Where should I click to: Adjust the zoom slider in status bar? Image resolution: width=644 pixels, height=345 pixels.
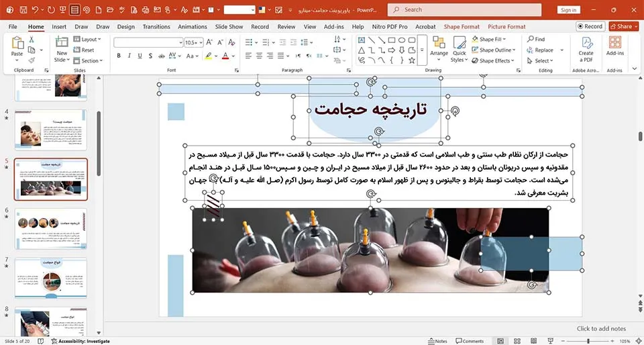point(588,341)
